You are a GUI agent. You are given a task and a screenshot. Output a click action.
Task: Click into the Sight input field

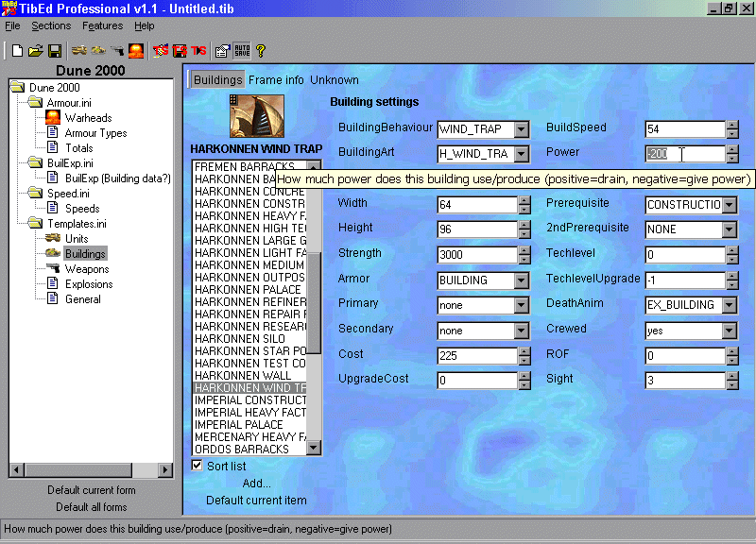[x=685, y=381]
